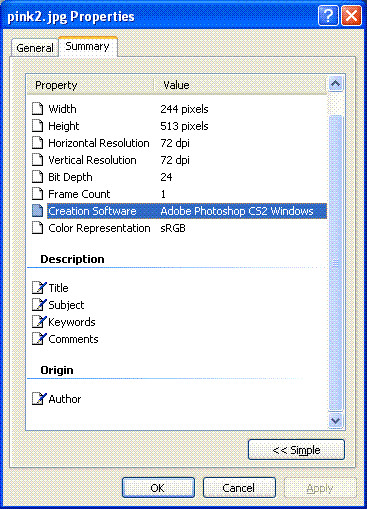Select the Frame Count row
This screenshot has width=367, height=509.
[x=177, y=194]
